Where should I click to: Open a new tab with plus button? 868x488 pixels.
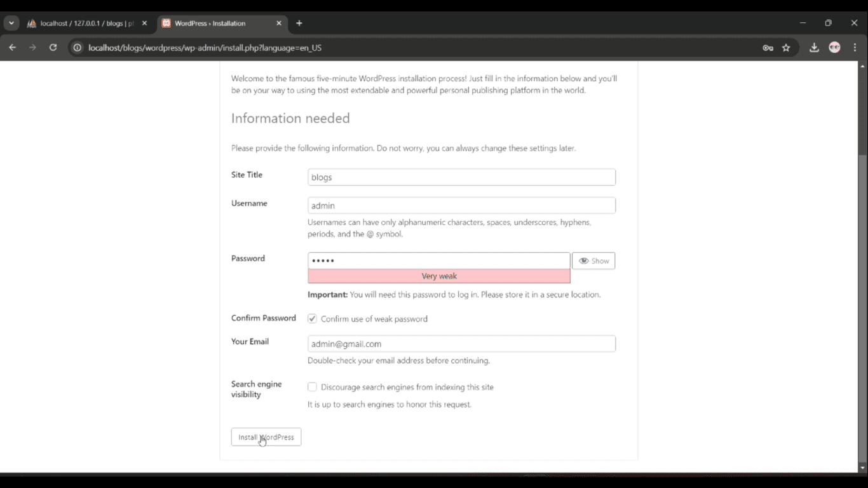(299, 24)
